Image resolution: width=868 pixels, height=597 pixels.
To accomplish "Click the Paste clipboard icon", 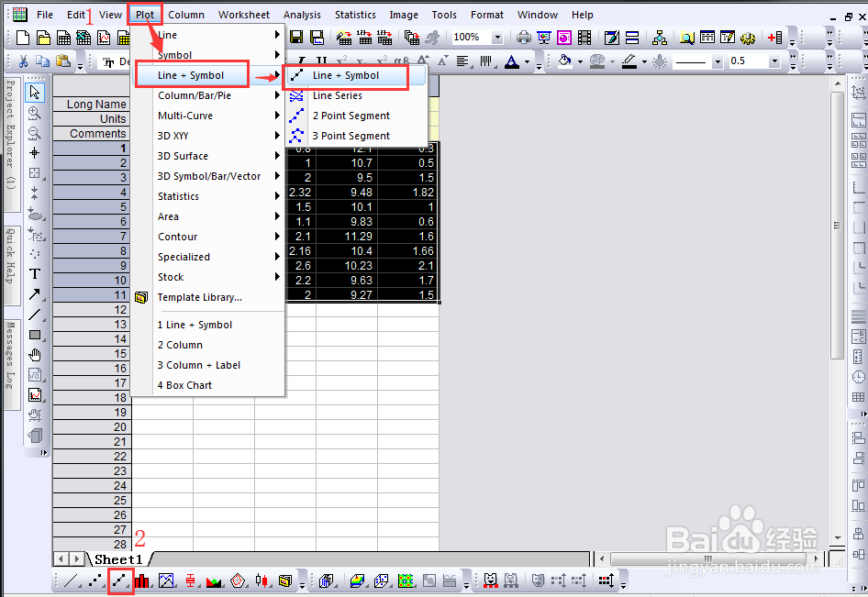I will click(63, 61).
